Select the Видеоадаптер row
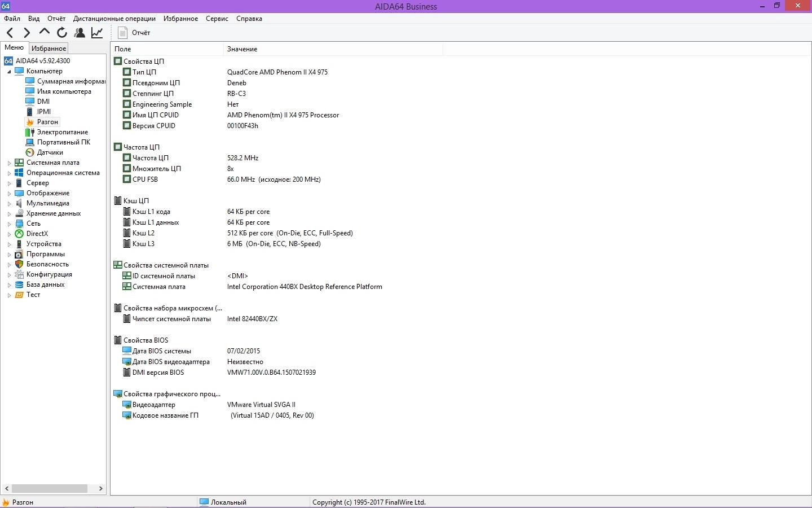This screenshot has height=508, width=812. 277,405
